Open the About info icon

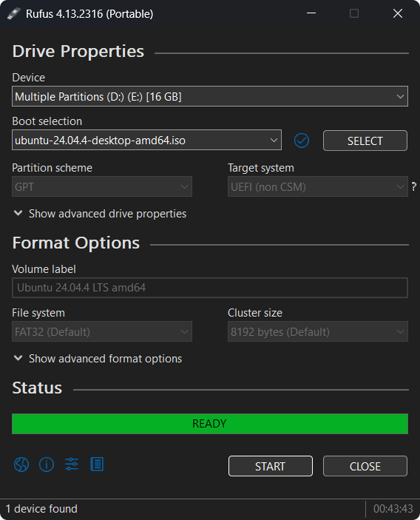tap(47, 465)
